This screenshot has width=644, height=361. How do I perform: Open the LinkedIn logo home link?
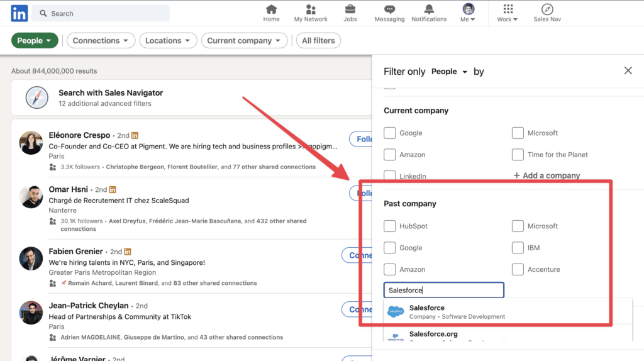click(x=19, y=13)
